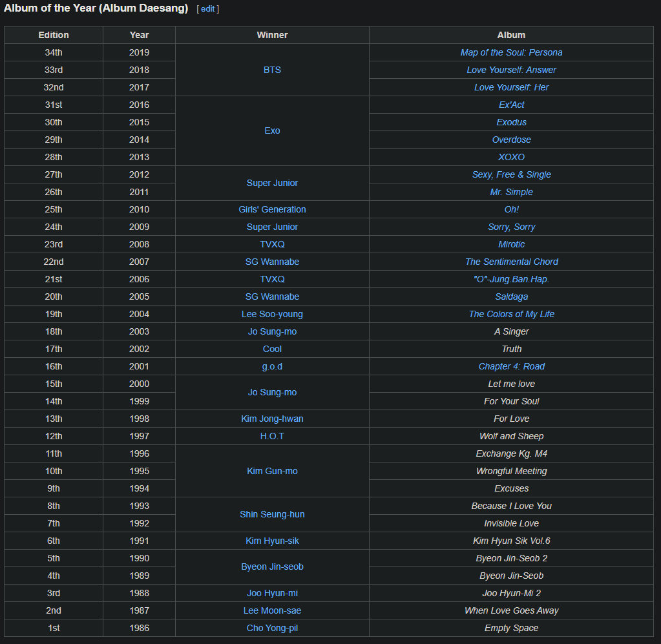This screenshot has height=644, width=661.
Task: Open the Mr. Simple album link
Action: (x=511, y=192)
